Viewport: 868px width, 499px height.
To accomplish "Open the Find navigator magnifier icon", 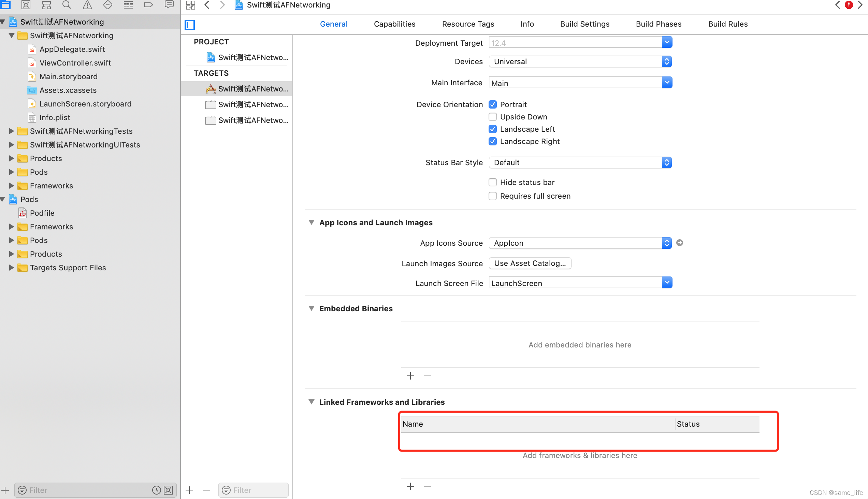I will coord(67,5).
